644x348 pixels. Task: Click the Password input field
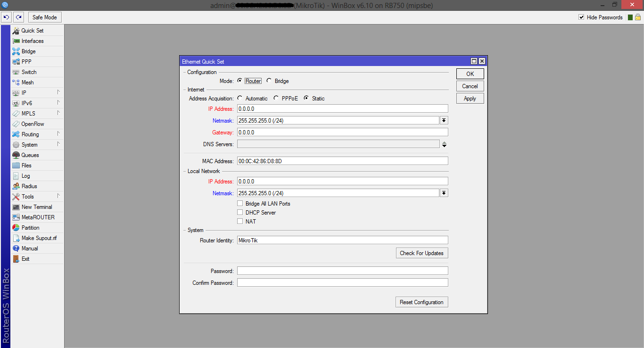(x=342, y=271)
